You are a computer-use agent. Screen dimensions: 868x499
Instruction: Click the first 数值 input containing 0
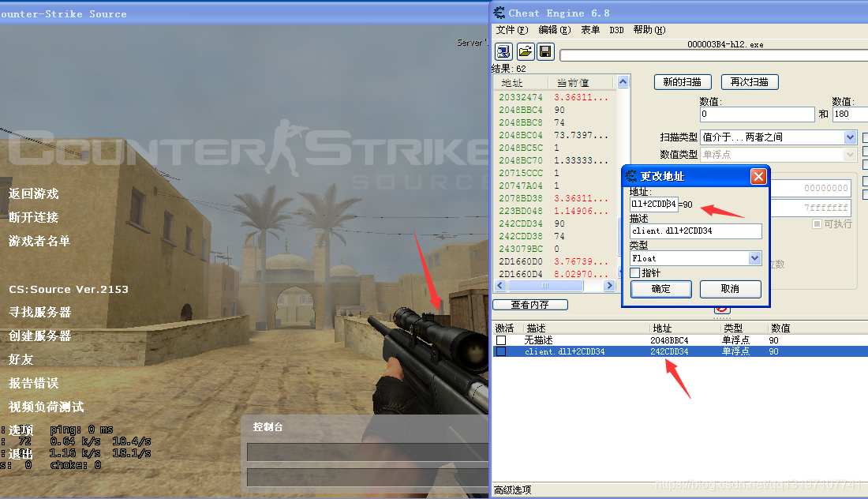coord(758,114)
